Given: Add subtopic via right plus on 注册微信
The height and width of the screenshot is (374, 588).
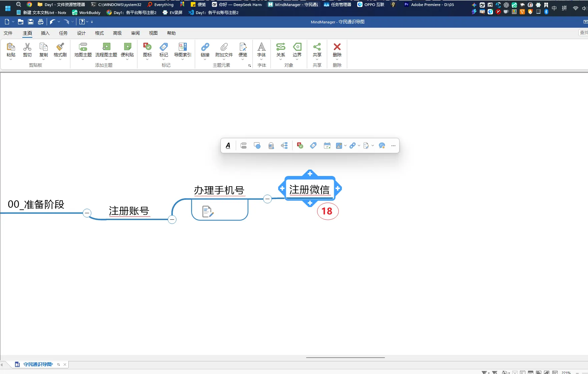Looking at the screenshot, I should coord(338,188).
